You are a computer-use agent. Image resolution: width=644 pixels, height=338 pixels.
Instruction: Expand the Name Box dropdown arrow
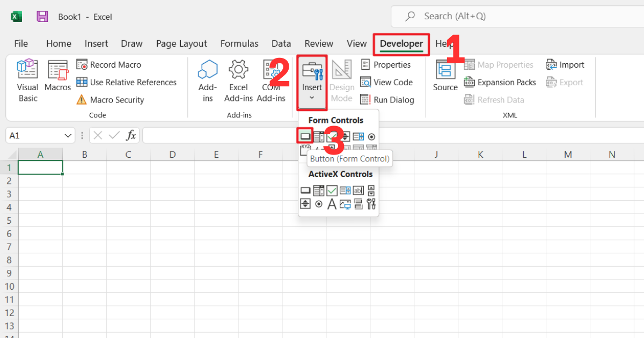point(68,136)
